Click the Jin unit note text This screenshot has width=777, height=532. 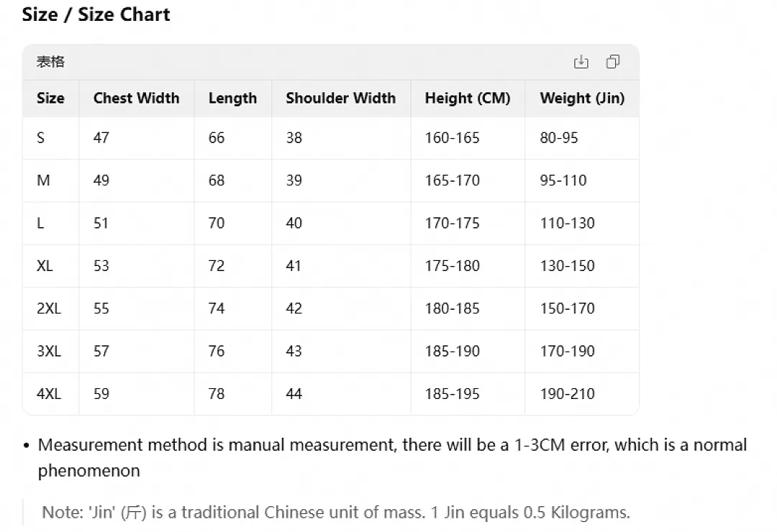pyautogui.click(x=335, y=512)
